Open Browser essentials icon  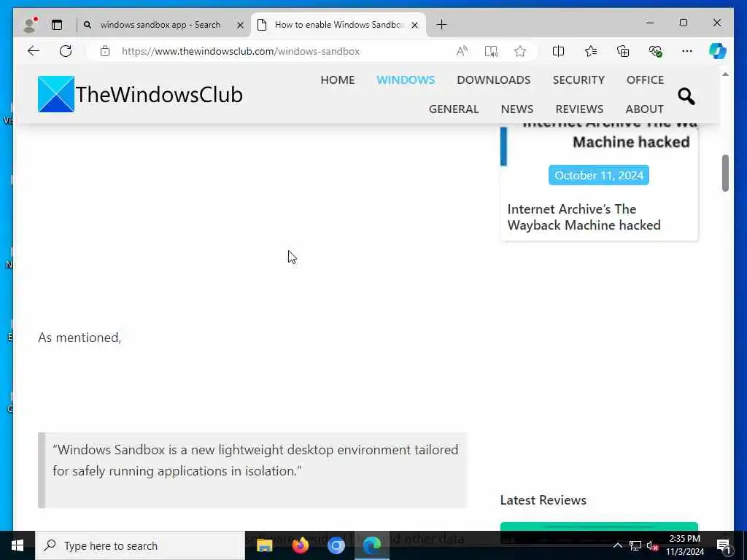point(655,51)
